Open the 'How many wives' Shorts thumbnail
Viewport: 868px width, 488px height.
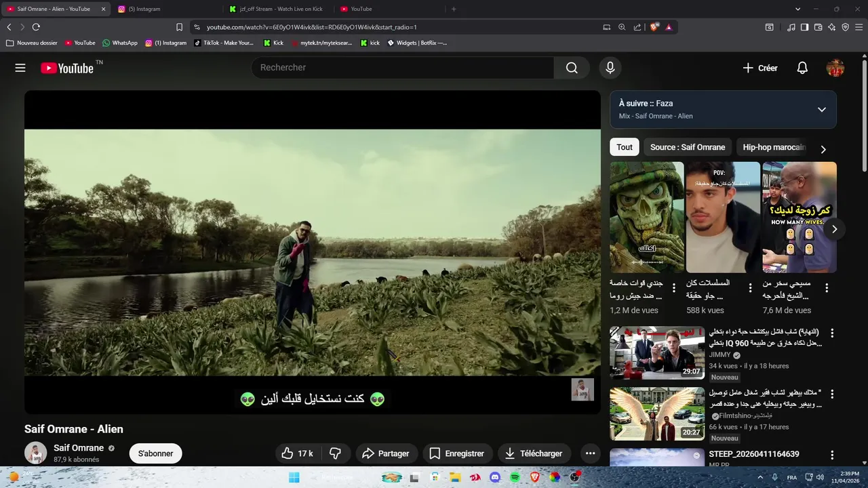(x=800, y=217)
